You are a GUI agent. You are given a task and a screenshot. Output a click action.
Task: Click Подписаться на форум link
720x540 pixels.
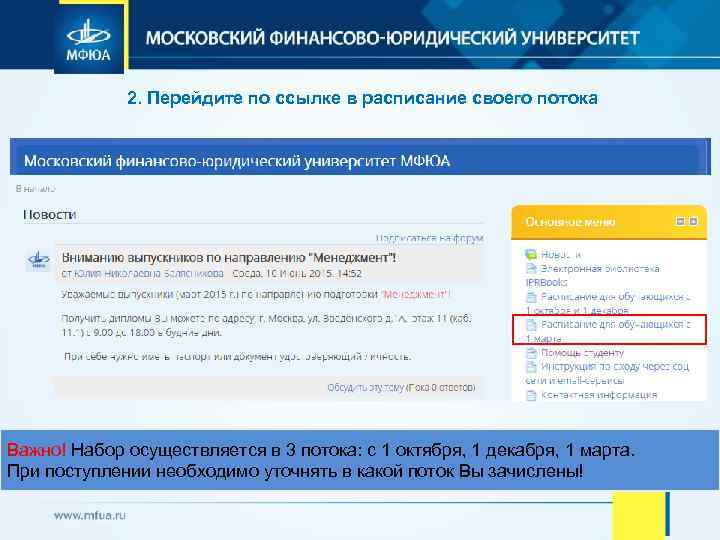pyautogui.click(x=429, y=238)
